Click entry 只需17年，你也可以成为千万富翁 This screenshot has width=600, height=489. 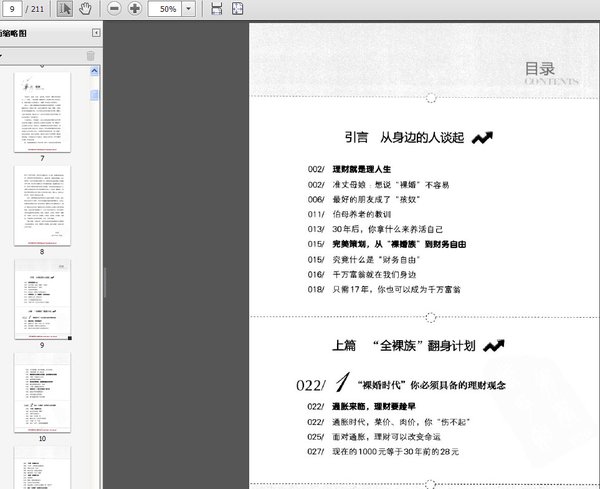(x=396, y=289)
